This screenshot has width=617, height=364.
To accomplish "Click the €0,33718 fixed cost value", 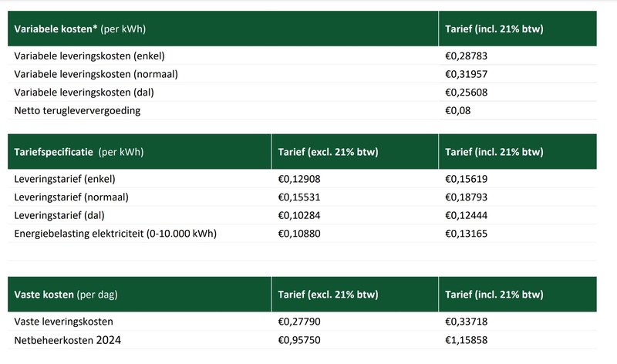I will [x=467, y=321].
